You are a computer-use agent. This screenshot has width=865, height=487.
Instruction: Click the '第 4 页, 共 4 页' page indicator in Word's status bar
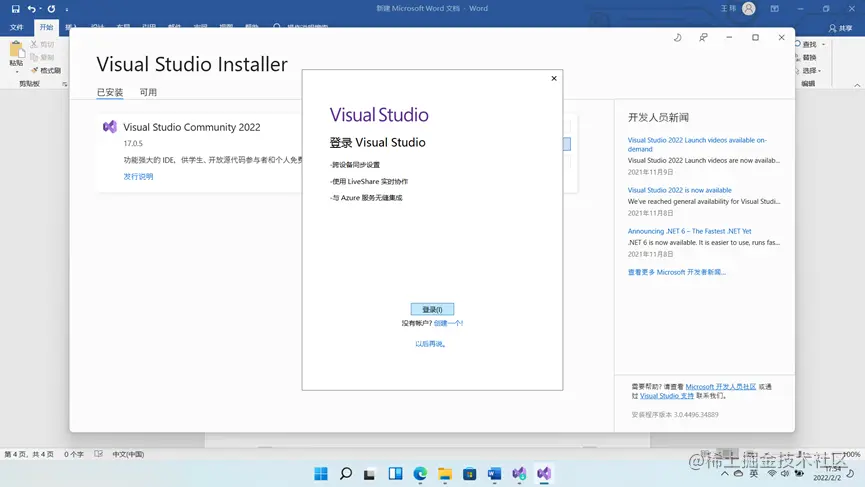pyautogui.click(x=29, y=454)
